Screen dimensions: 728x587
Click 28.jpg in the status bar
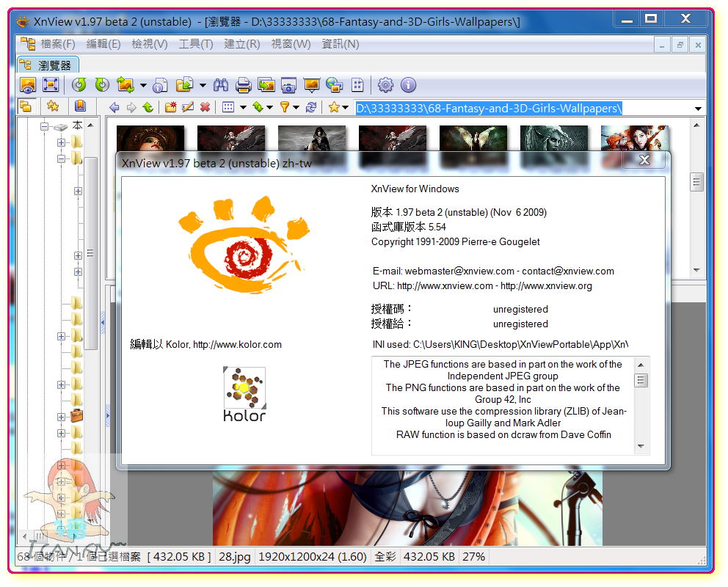(234, 557)
